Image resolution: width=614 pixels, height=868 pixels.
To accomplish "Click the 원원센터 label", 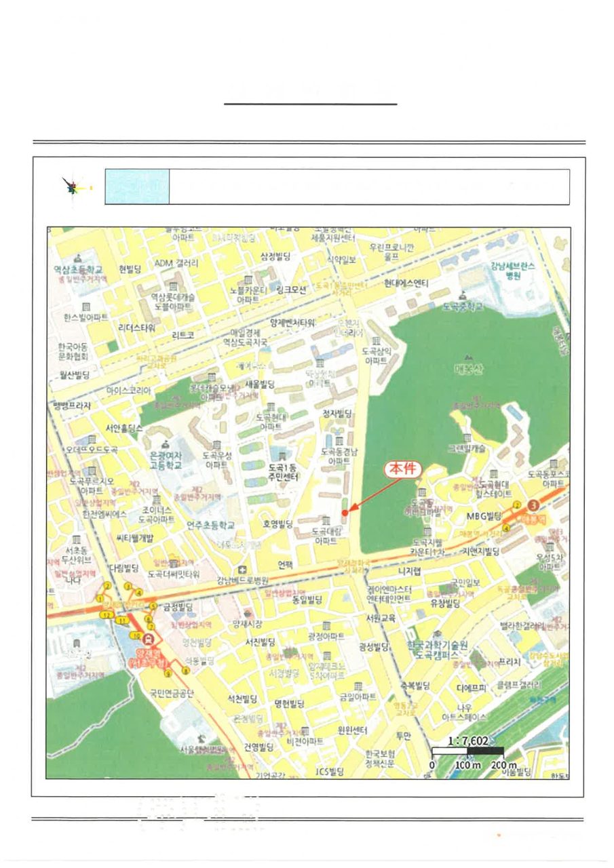I will (x=351, y=730).
